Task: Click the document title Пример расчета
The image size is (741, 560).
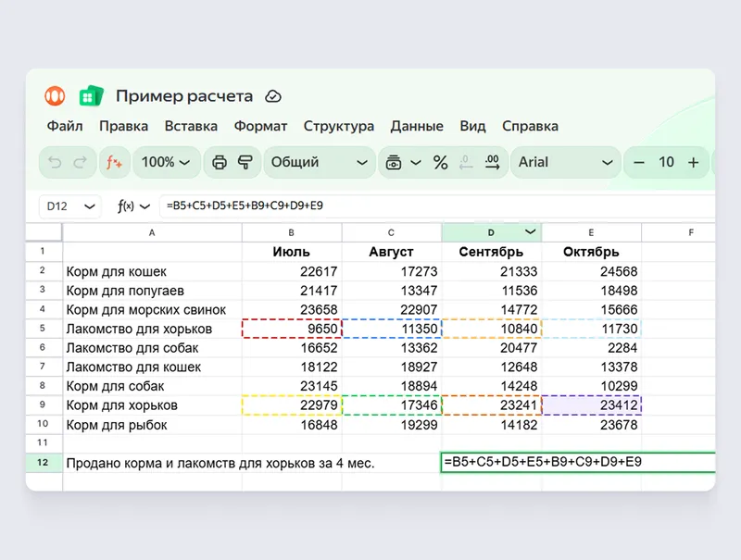Action: (x=184, y=96)
